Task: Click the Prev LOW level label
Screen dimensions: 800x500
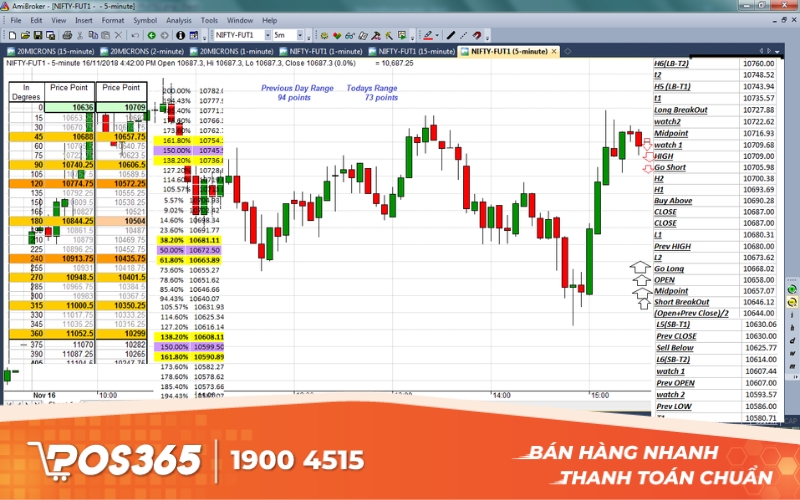Action: tap(673, 407)
